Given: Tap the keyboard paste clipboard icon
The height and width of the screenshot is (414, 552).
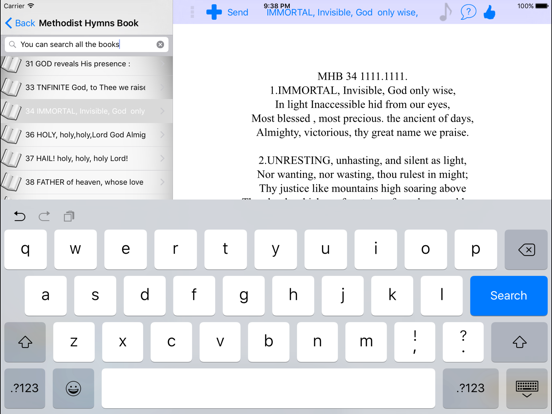Looking at the screenshot, I should [69, 216].
